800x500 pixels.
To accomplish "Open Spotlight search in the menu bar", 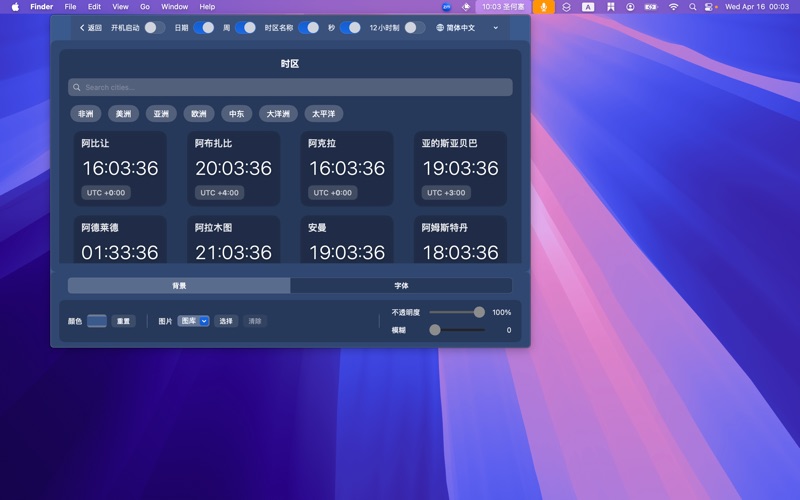I will tap(692, 7).
